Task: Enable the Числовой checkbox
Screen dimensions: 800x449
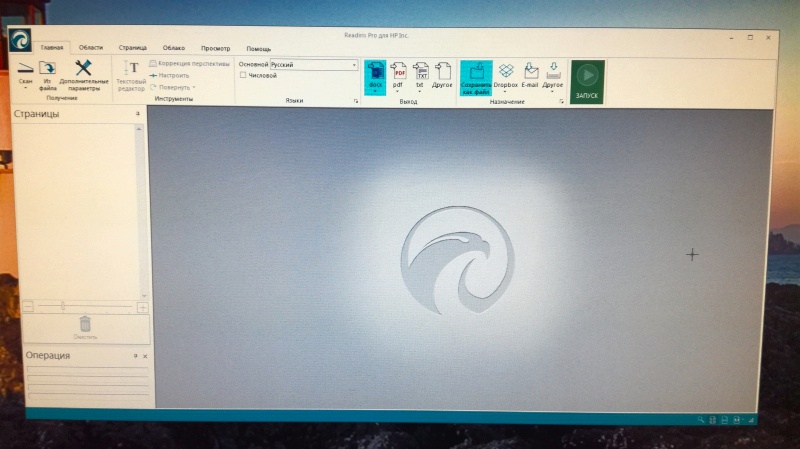Action: click(x=243, y=75)
